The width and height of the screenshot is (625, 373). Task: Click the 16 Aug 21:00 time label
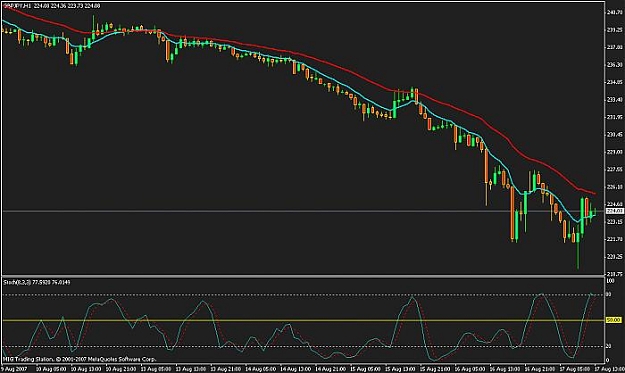click(x=540, y=369)
